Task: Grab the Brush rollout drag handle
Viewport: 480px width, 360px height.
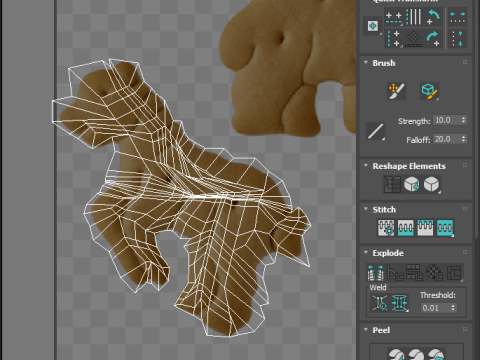Action: pyautogui.click(x=465, y=62)
